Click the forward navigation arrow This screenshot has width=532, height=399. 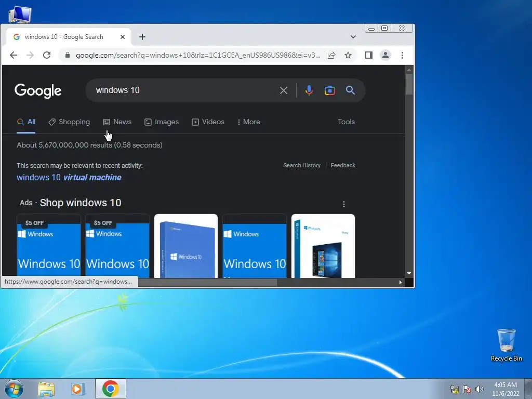pyautogui.click(x=30, y=55)
